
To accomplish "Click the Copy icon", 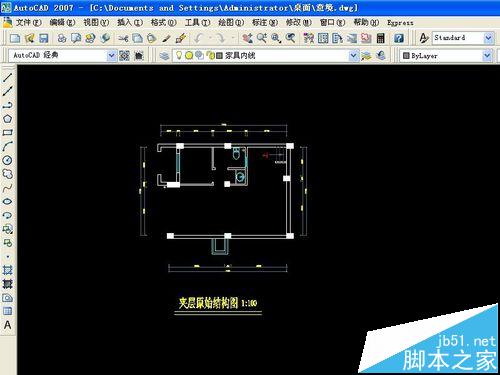I will pos(137,38).
